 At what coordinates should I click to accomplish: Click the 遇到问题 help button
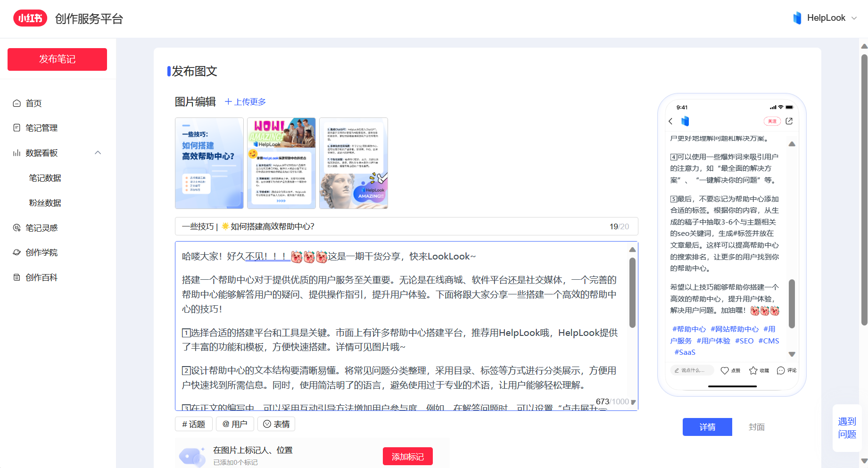pos(847,428)
